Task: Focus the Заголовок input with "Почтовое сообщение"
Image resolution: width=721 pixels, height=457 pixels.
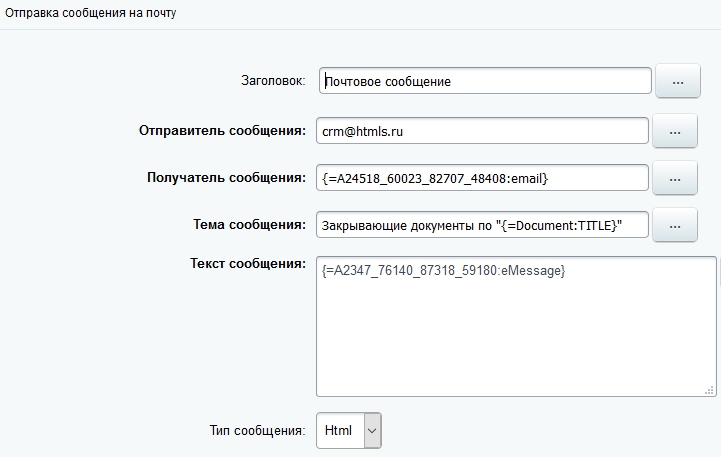Action: pos(484,81)
